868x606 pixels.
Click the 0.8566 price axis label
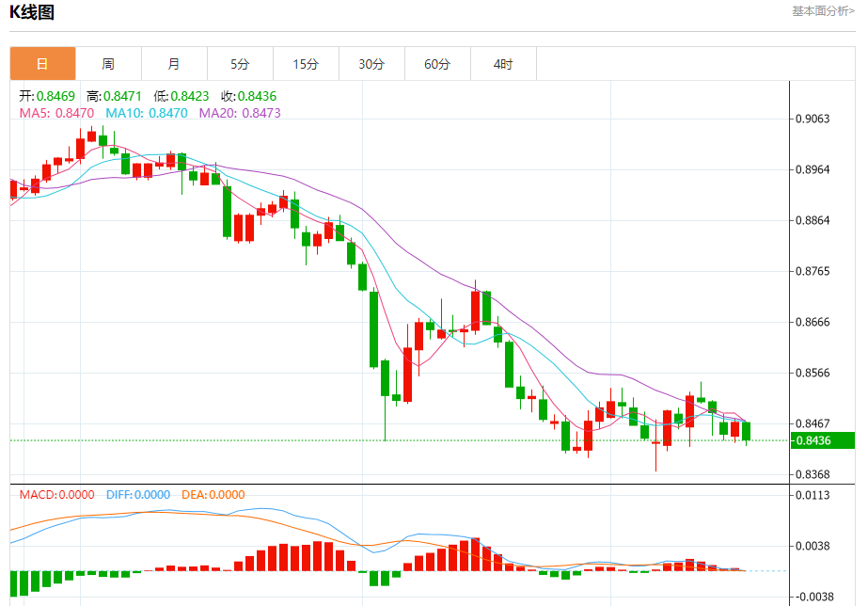point(813,373)
